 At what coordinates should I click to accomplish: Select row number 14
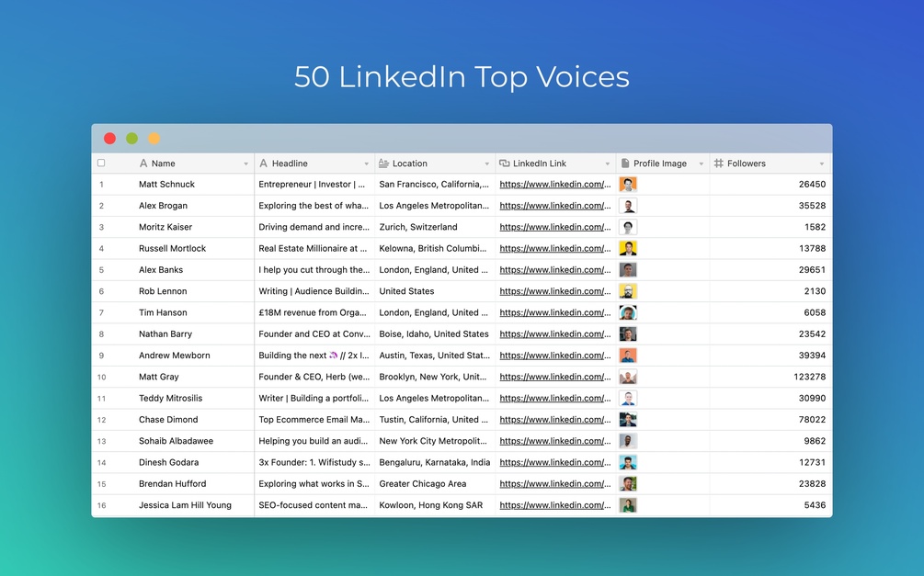101,463
